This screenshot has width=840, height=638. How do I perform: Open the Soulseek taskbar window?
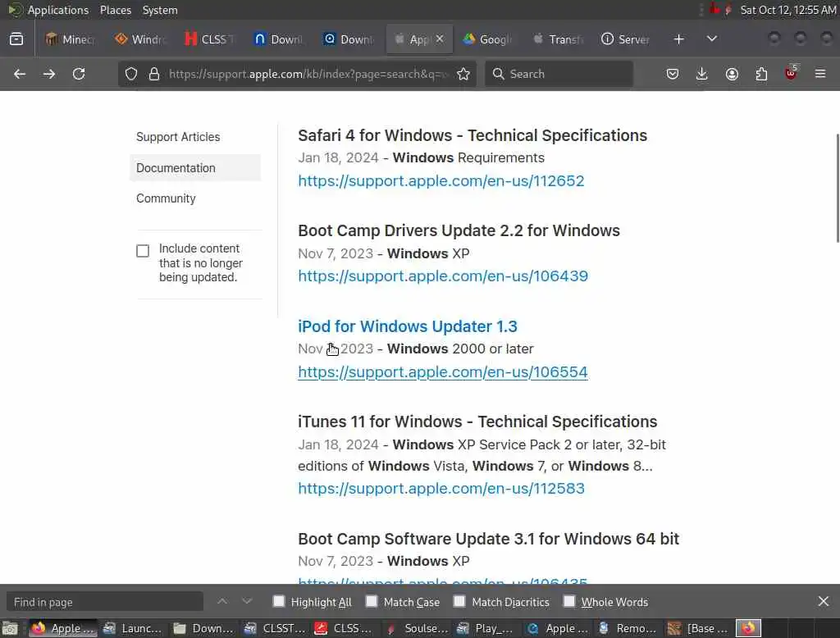click(x=419, y=628)
